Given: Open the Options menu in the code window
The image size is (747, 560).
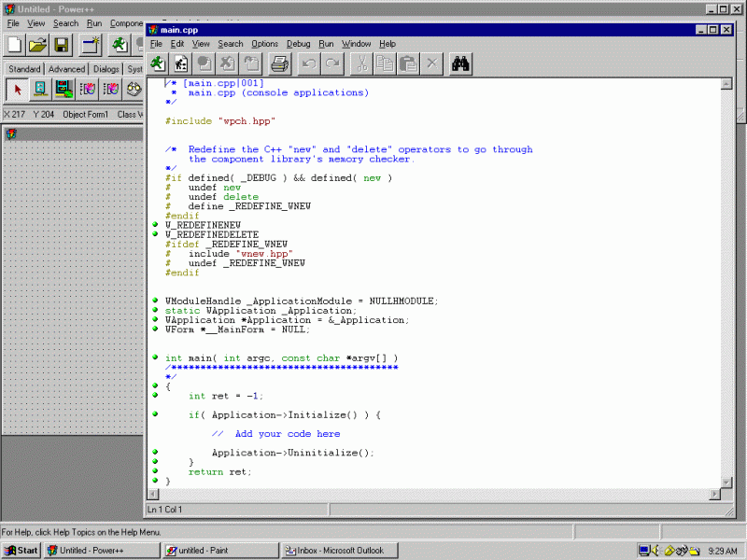Looking at the screenshot, I should click(264, 43).
